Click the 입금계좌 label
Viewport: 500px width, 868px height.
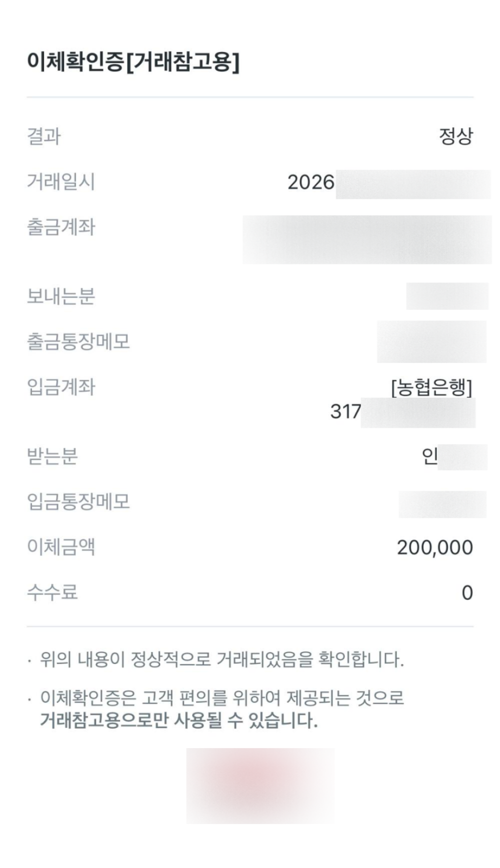tap(60, 387)
